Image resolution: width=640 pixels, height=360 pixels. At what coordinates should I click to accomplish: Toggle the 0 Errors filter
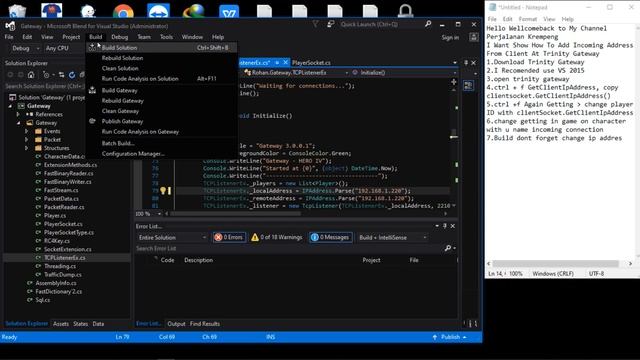229,237
